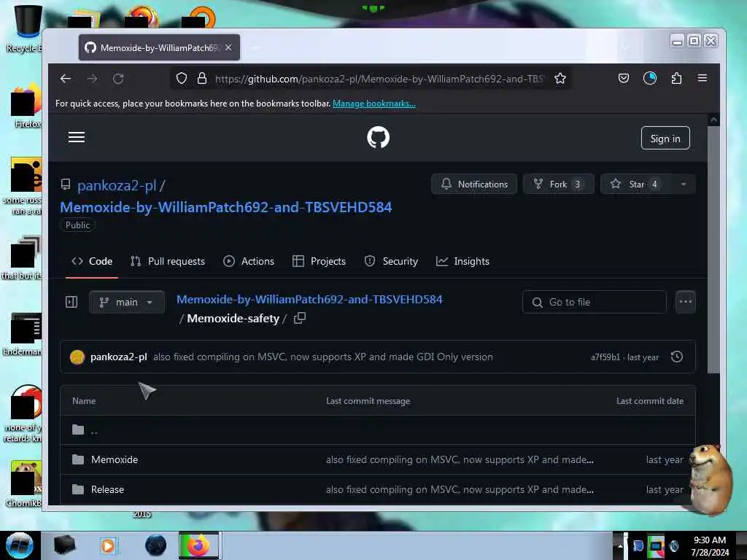Open the Release folder
The height and width of the screenshot is (560, 747).
click(x=107, y=489)
